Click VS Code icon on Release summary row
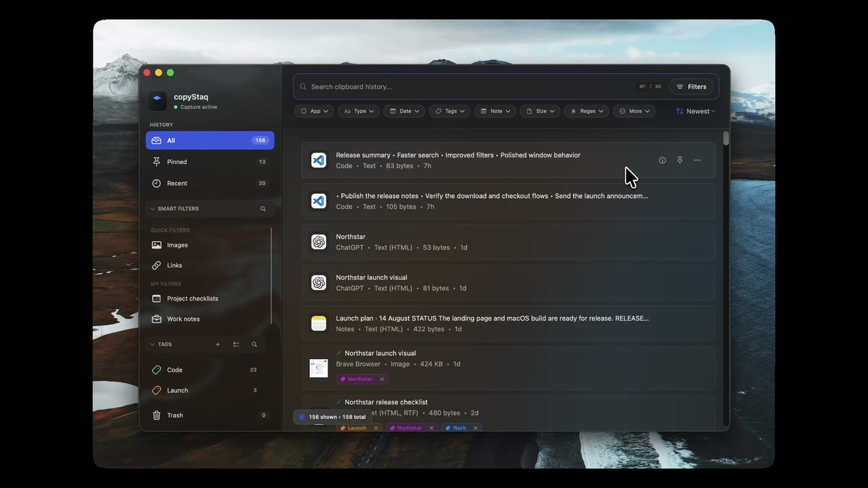The image size is (868, 488). coord(319,160)
